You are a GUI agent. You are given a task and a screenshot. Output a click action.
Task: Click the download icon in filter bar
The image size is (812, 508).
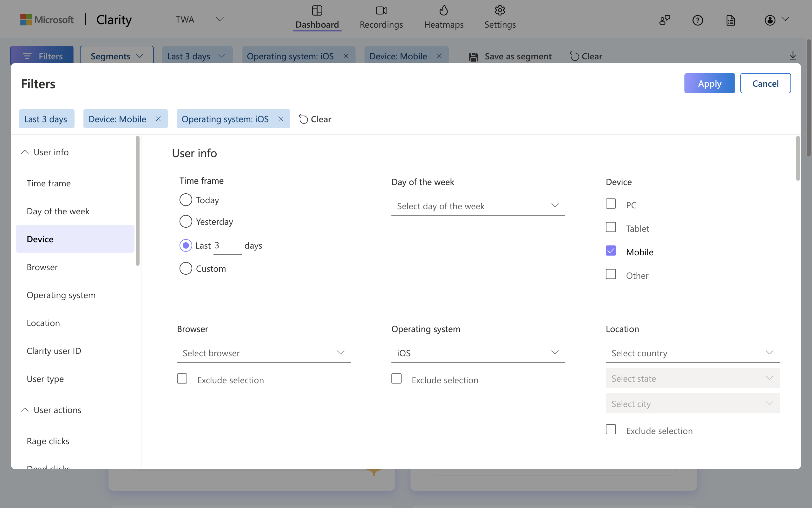point(793,56)
